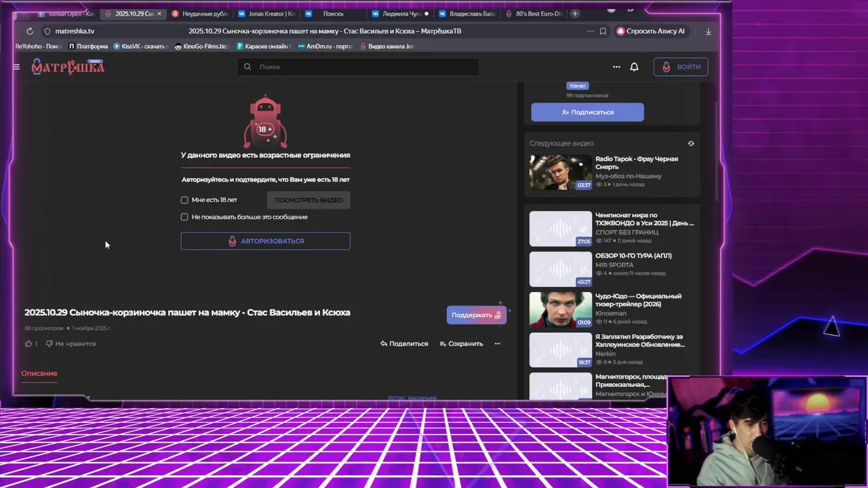Open the three-dots header menu
Viewport: 868px width, 488px height.
tap(616, 66)
